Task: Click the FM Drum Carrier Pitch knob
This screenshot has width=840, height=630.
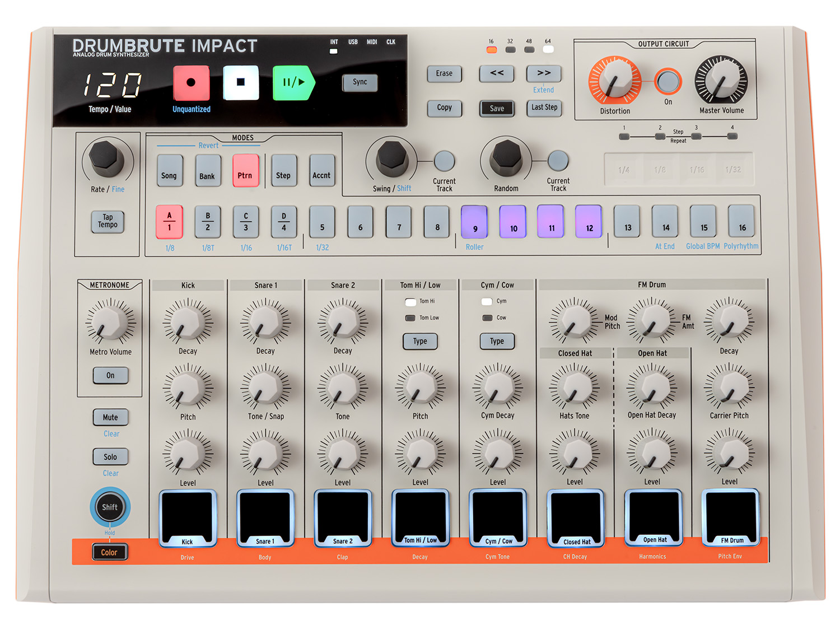Action: (729, 387)
